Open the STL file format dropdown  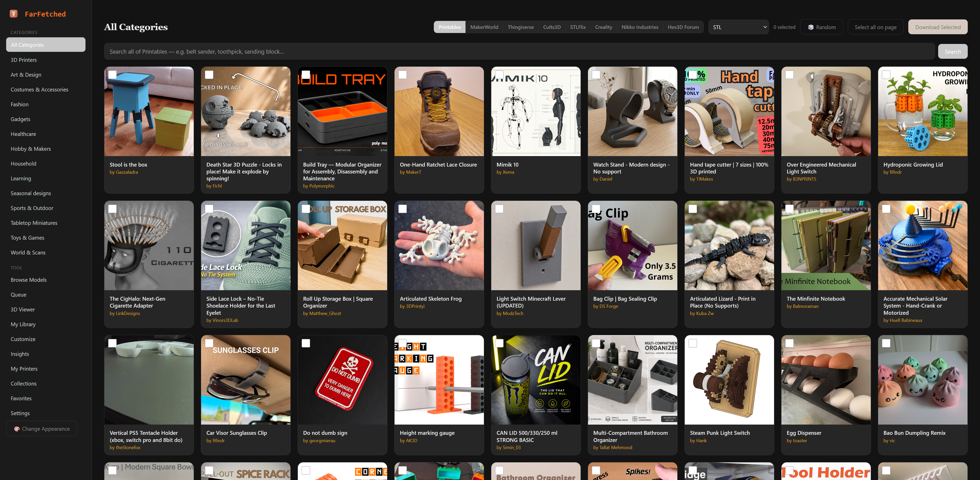pos(738,27)
